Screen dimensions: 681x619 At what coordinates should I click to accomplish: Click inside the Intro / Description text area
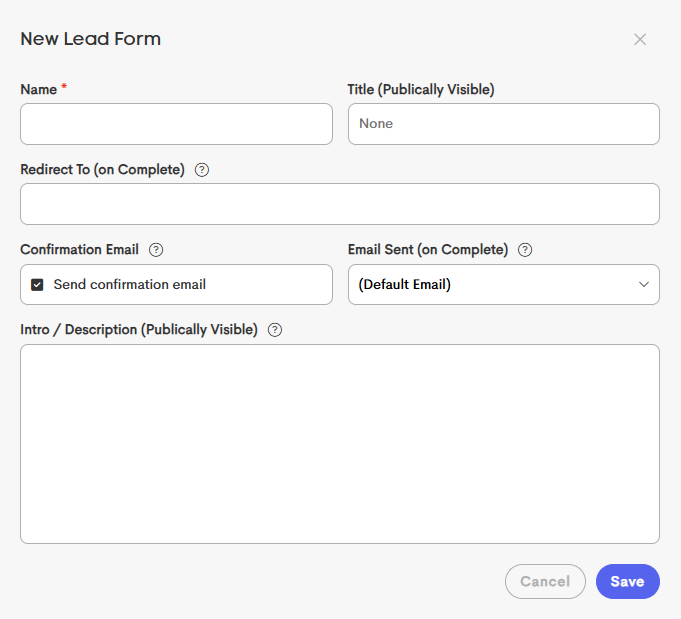point(340,444)
